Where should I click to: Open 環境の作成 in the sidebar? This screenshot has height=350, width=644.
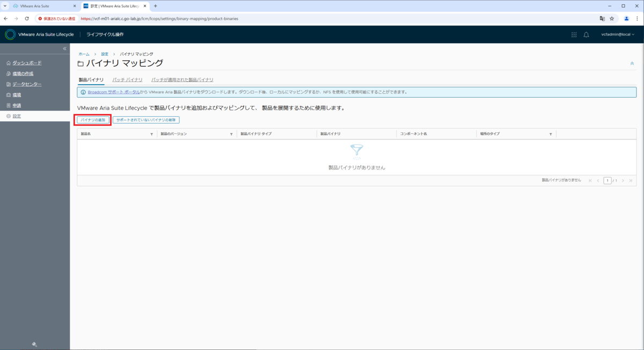tap(23, 73)
